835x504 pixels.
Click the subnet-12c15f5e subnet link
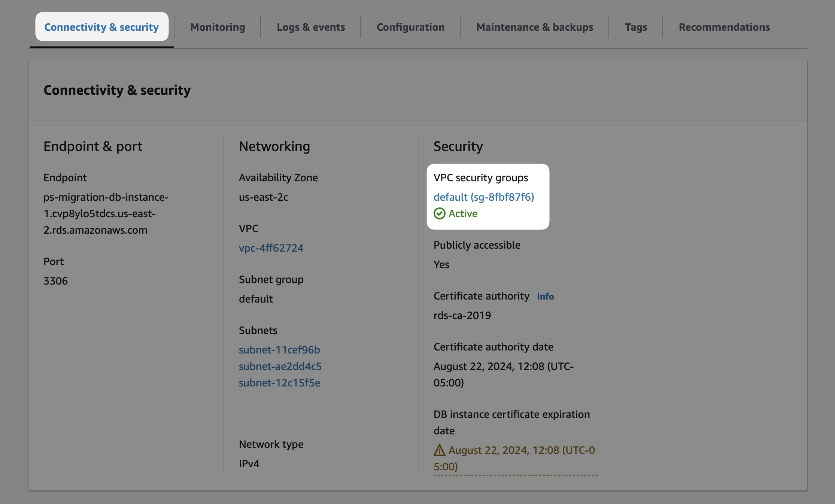[x=279, y=383]
